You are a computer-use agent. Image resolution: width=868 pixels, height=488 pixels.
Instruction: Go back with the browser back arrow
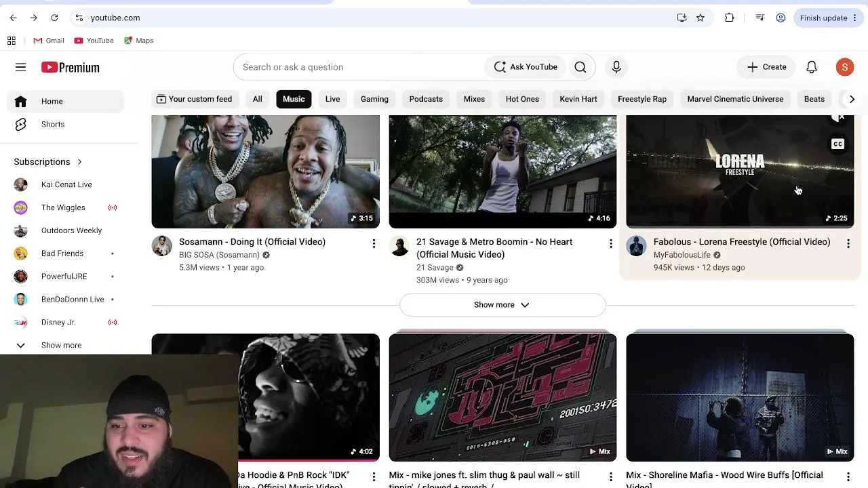pos(13,18)
